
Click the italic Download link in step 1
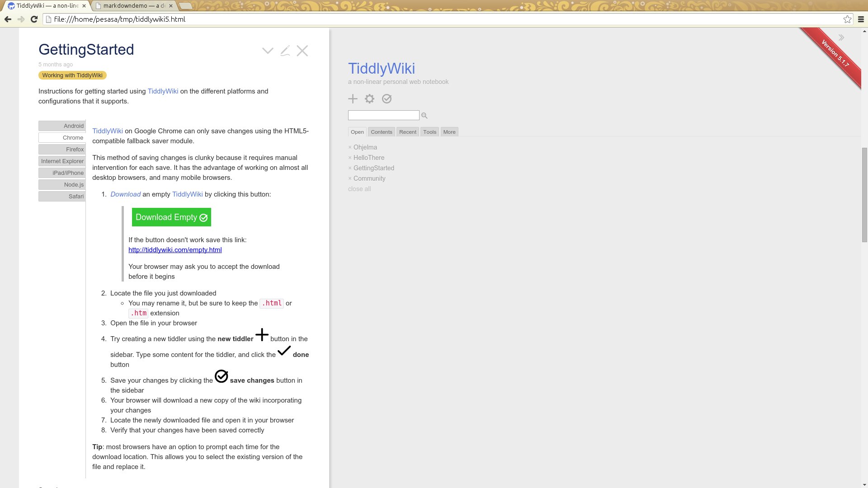pos(125,194)
